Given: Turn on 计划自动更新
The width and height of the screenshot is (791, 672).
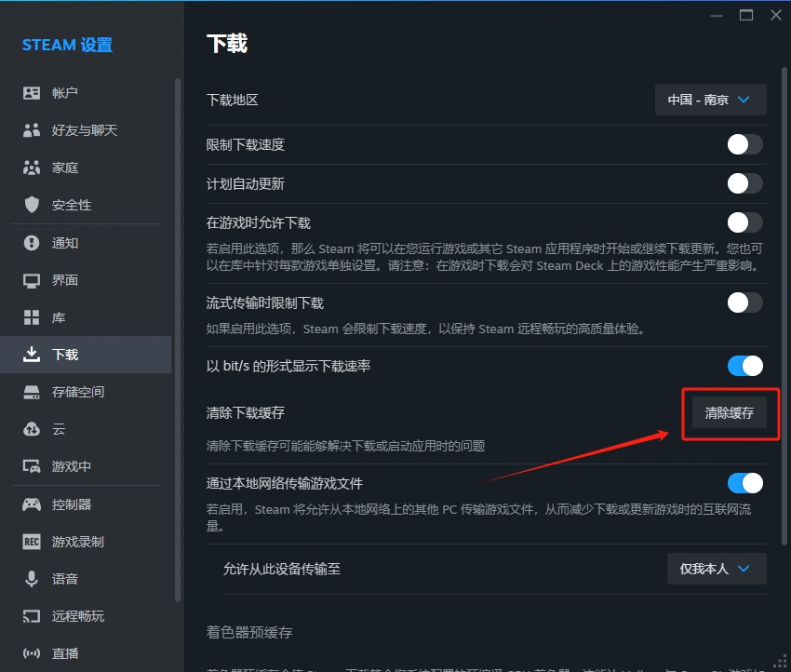Looking at the screenshot, I should (x=744, y=182).
